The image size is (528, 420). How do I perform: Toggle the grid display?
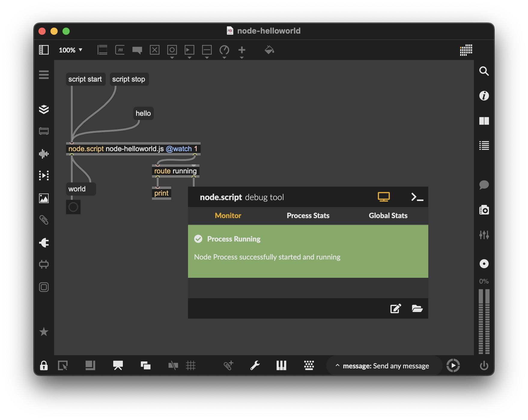pos(191,365)
